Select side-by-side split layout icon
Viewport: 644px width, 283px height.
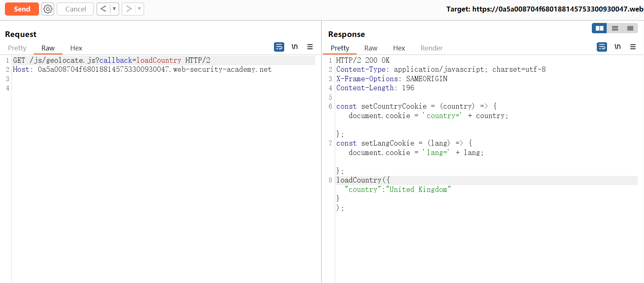point(599,28)
